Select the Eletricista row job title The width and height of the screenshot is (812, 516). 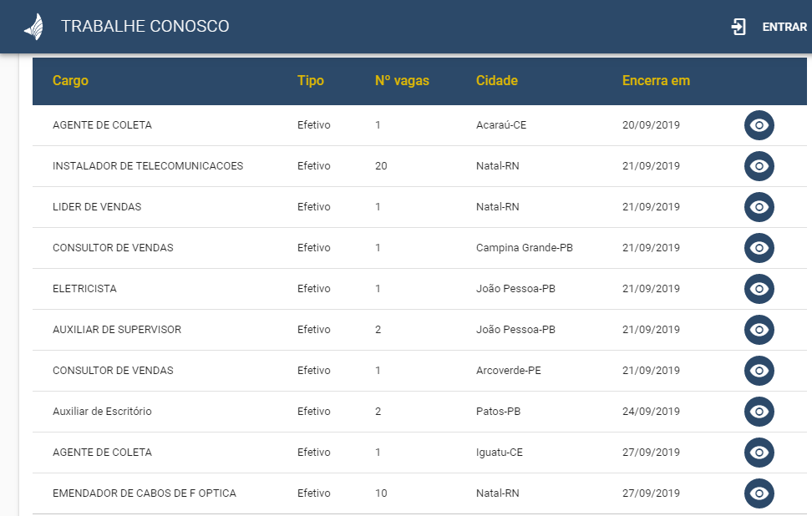(84, 289)
